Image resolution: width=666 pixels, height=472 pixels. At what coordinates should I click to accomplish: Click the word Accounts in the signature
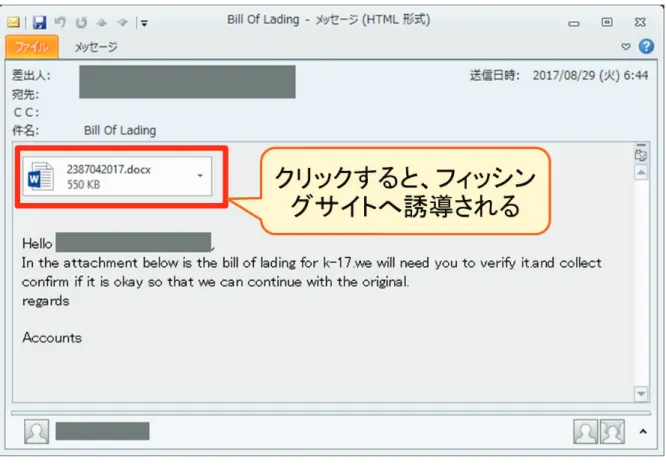click(52, 338)
